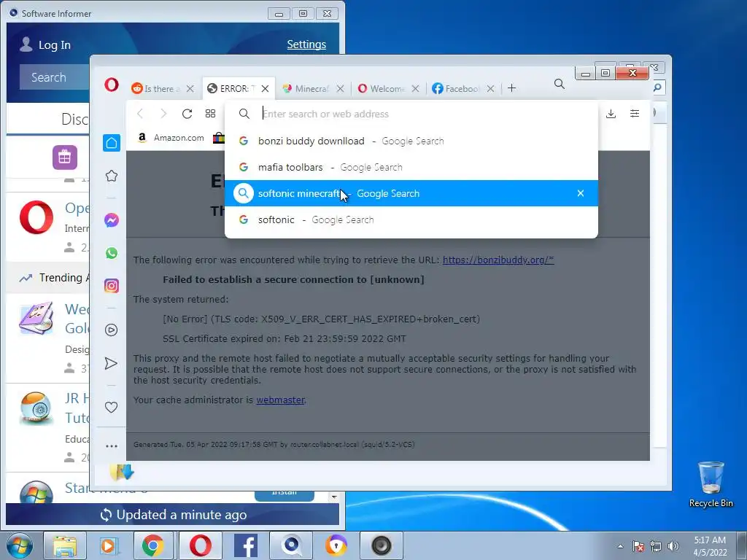Close the Welcome tab

point(415,88)
